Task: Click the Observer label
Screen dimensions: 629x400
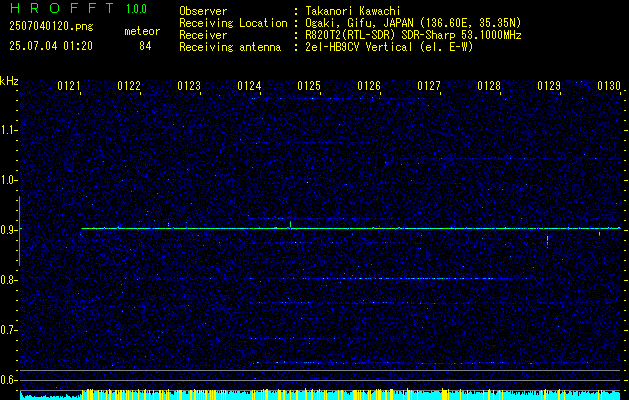Action: pyautogui.click(x=203, y=11)
